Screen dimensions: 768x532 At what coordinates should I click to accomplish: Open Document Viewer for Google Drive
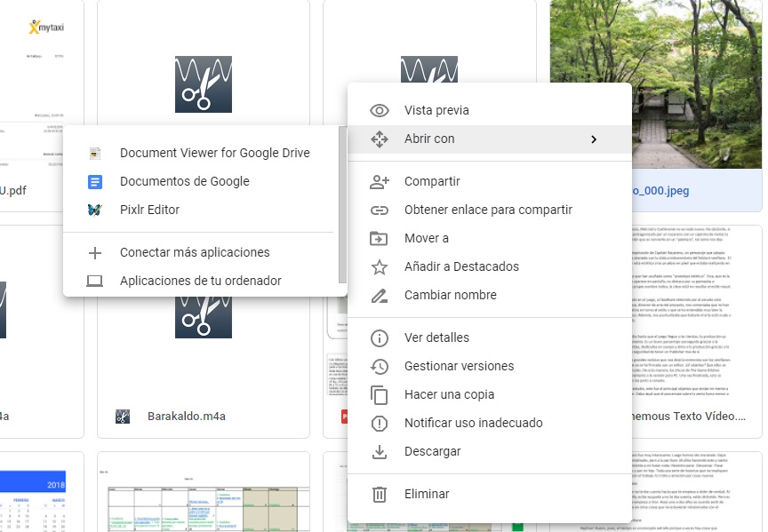point(215,153)
